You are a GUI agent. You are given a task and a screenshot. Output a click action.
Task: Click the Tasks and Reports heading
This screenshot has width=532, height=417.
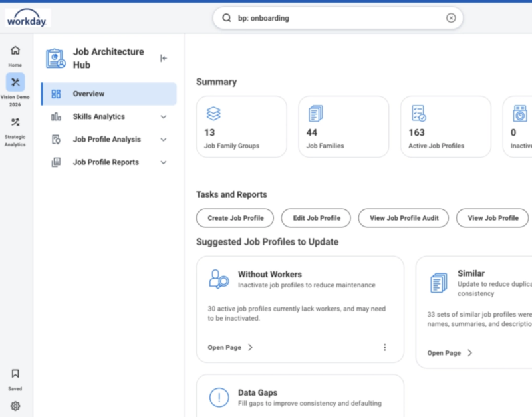point(231,194)
